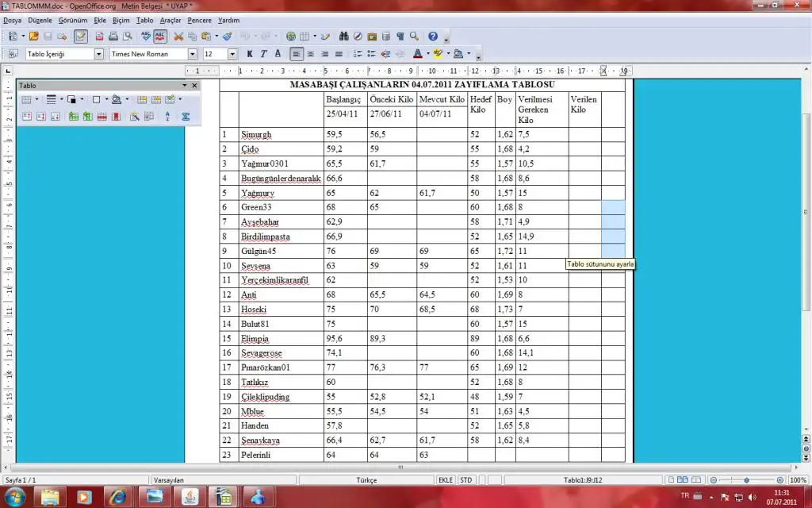Open the Tablo İçeriği paragraph style dropdown
812x508 pixels.
pyautogui.click(x=99, y=54)
